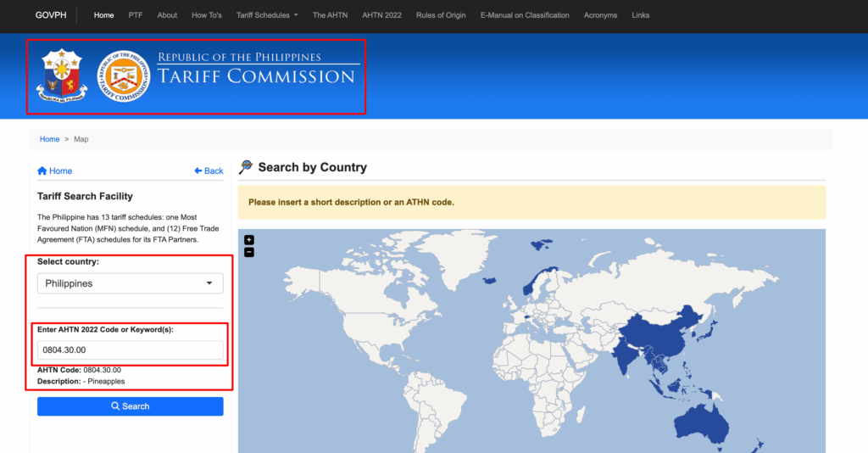Open the Select country dropdown
Viewport: 868px width, 453px height.
[x=130, y=283]
